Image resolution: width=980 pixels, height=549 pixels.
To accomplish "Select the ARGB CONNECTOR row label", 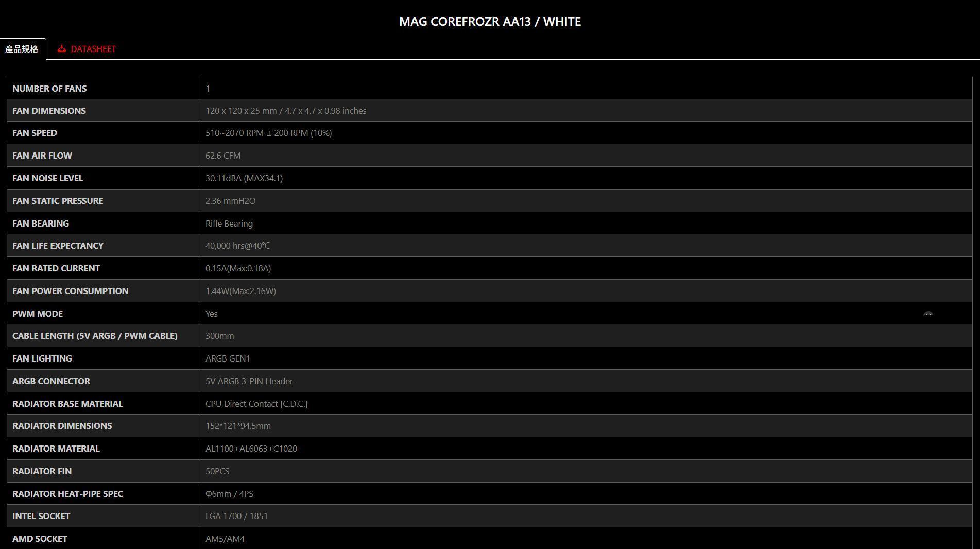I will click(51, 381).
